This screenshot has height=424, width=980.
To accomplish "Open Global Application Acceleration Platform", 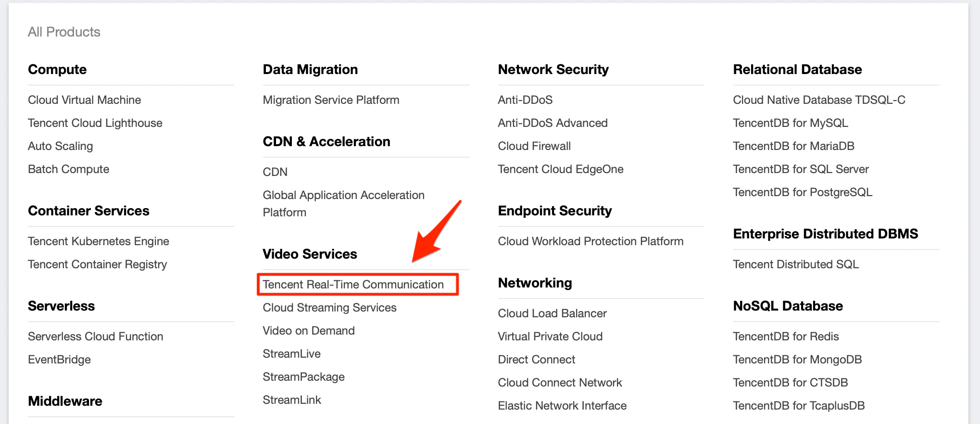I will point(343,204).
